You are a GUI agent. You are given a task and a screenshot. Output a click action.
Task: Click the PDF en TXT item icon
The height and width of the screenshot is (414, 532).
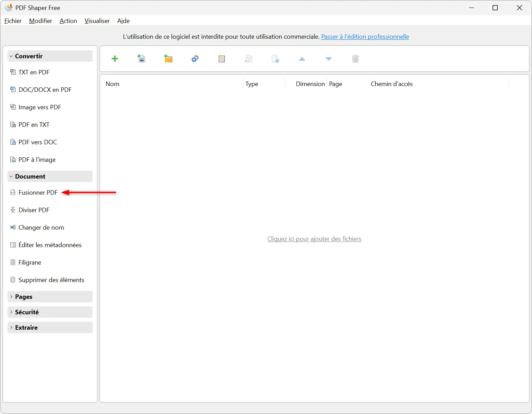coord(13,124)
